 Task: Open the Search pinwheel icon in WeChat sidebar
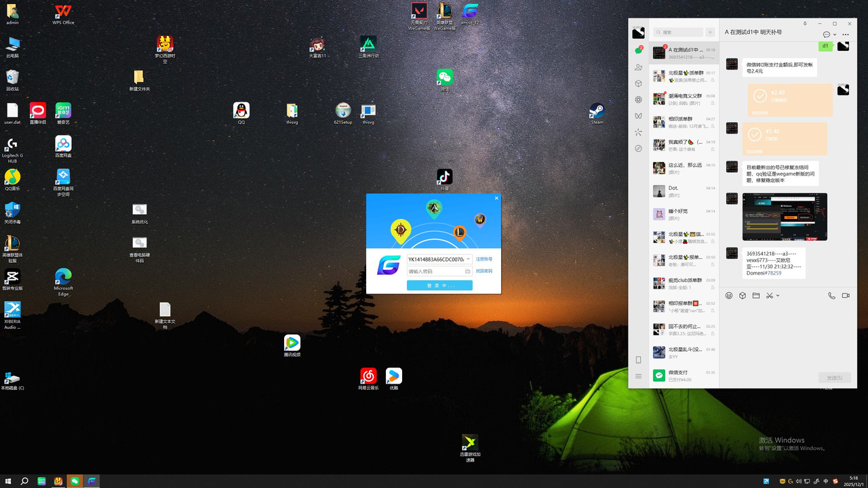tap(638, 132)
